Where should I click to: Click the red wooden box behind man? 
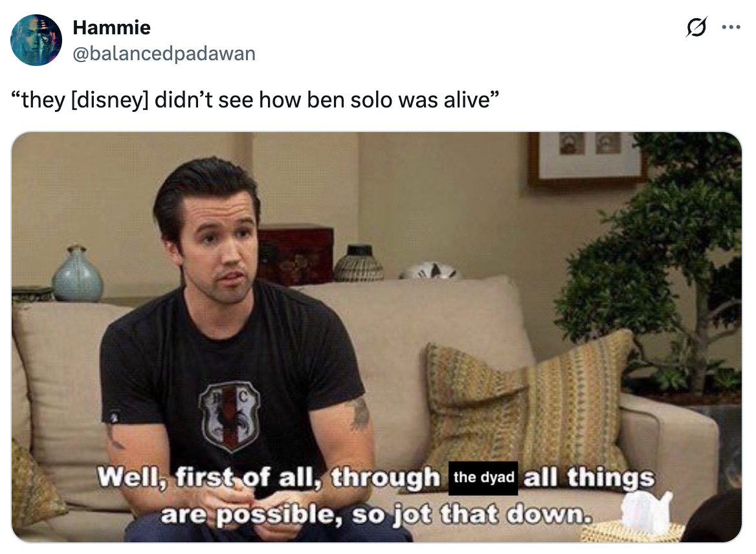pyautogui.click(x=295, y=256)
